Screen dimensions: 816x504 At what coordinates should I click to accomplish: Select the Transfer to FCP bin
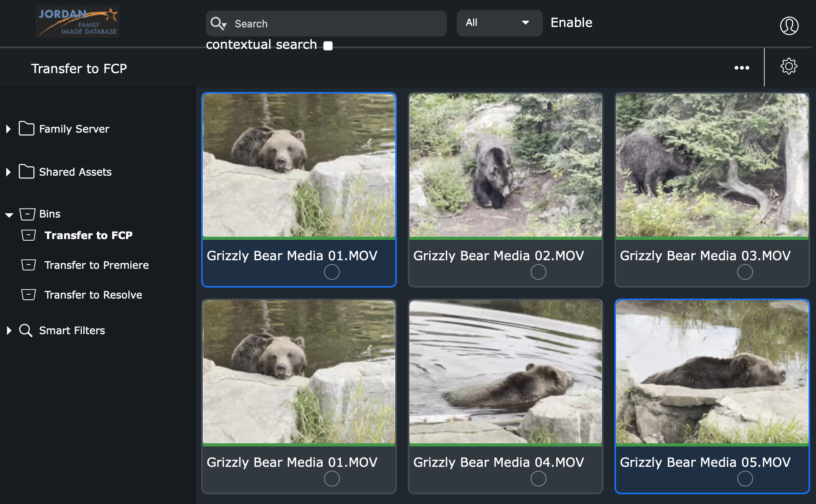pyautogui.click(x=88, y=235)
